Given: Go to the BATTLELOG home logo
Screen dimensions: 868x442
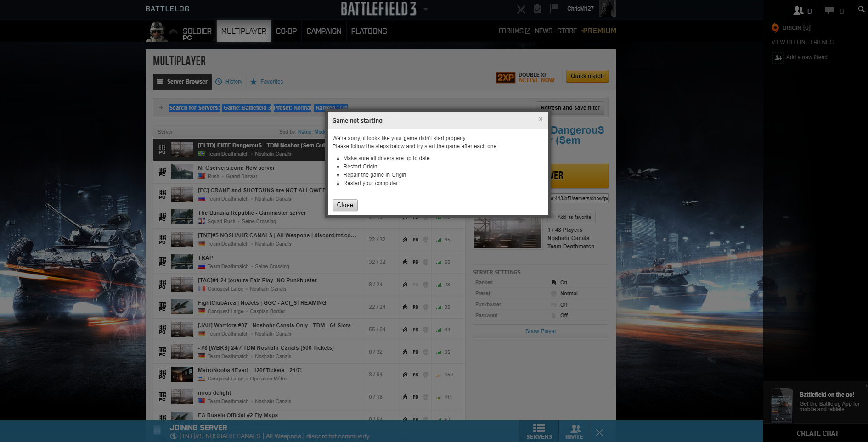Looking at the screenshot, I should [x=167, y=9].
